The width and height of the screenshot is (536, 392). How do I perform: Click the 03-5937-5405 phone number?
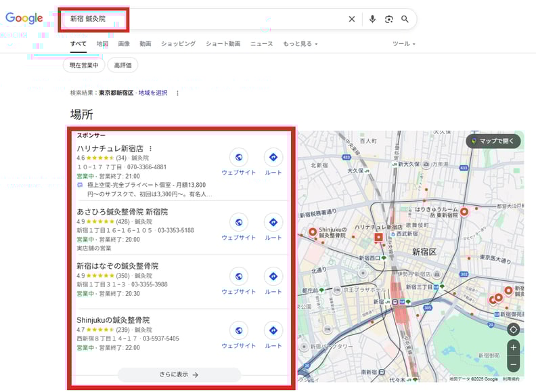[161, 339]
